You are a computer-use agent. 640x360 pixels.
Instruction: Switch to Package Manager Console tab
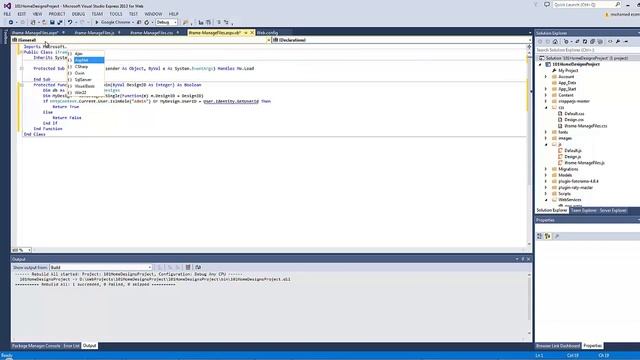[36, 346]
